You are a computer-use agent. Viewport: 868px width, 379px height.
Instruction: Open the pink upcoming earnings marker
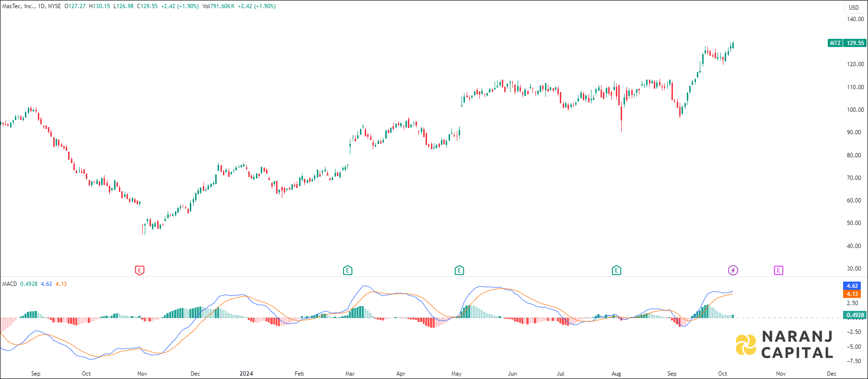(778, 271)
